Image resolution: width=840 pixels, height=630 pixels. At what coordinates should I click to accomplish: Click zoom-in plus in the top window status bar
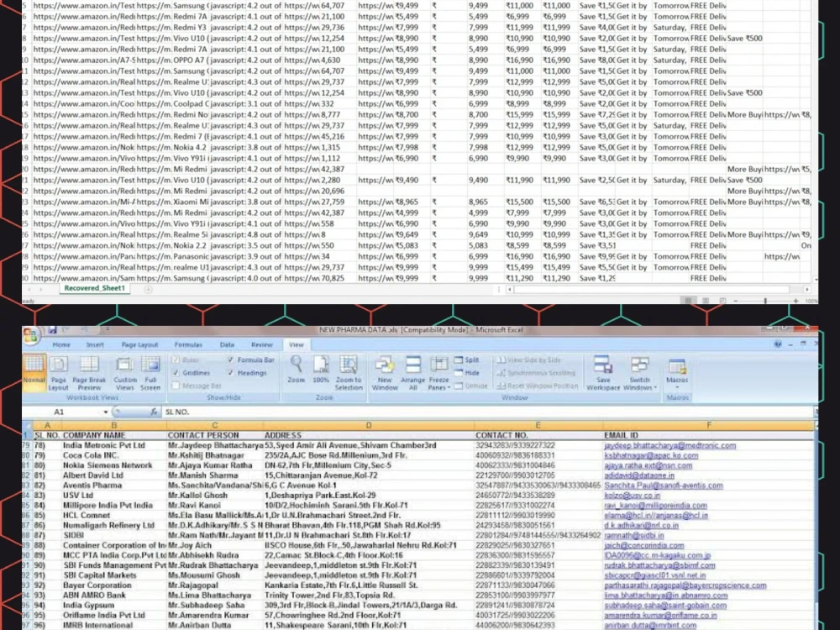tap(796, 301)
